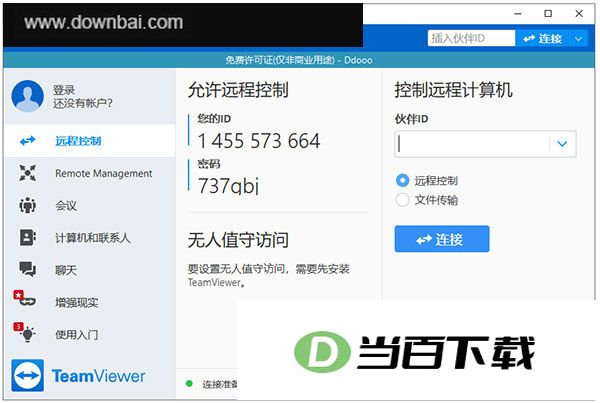Open 远程控制 sidebar tab
Viewport: 600px width, 403px height.
point(90,141)
